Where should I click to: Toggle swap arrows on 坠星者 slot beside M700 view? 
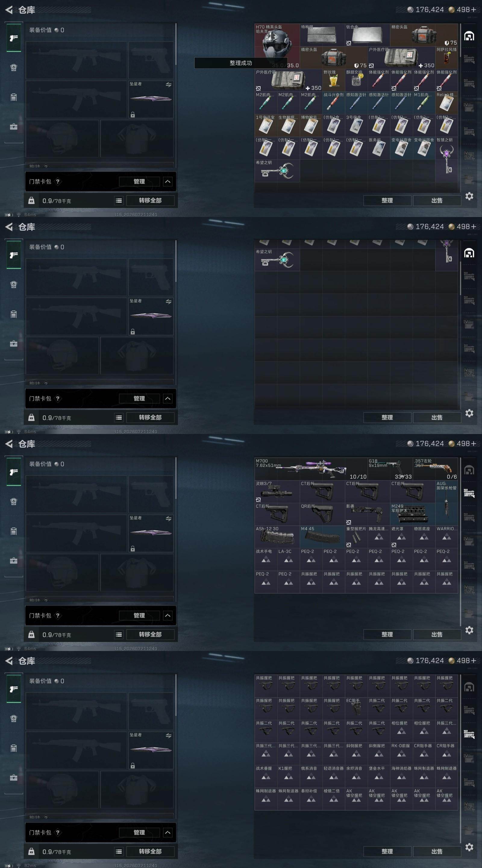click(168, 519)
